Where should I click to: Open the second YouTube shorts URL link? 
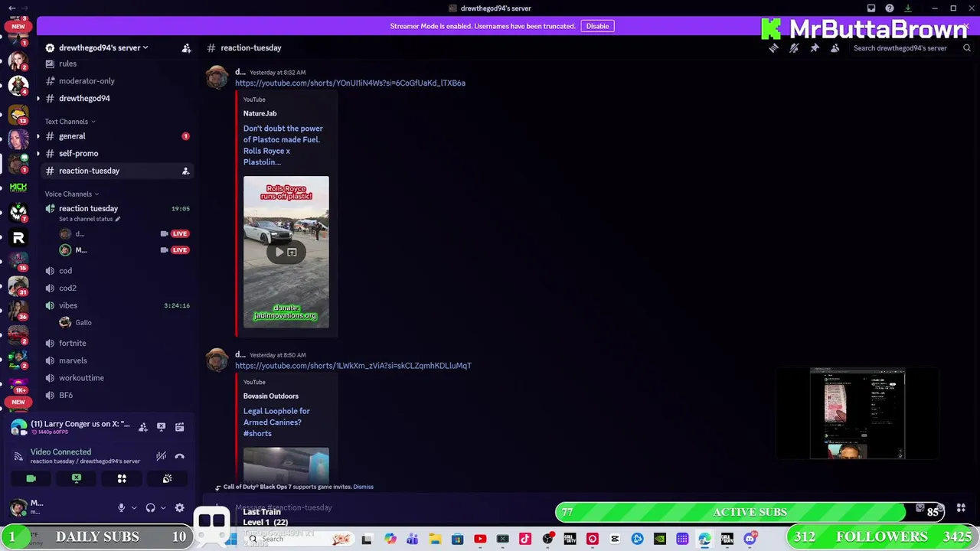353,366
